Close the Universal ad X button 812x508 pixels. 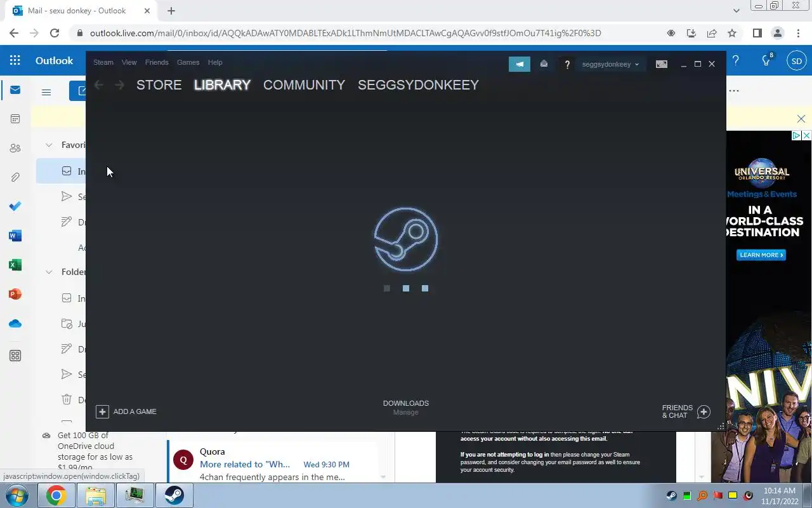[806, 135]
